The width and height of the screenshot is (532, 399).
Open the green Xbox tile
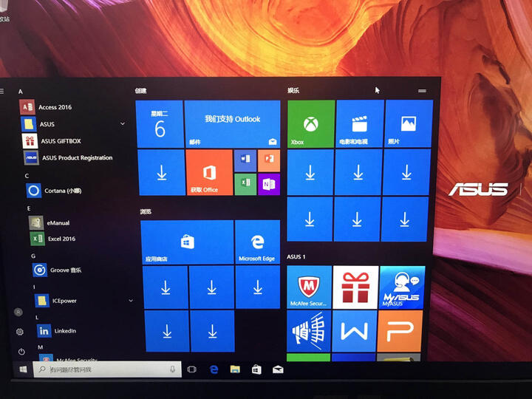click(311, 124)
